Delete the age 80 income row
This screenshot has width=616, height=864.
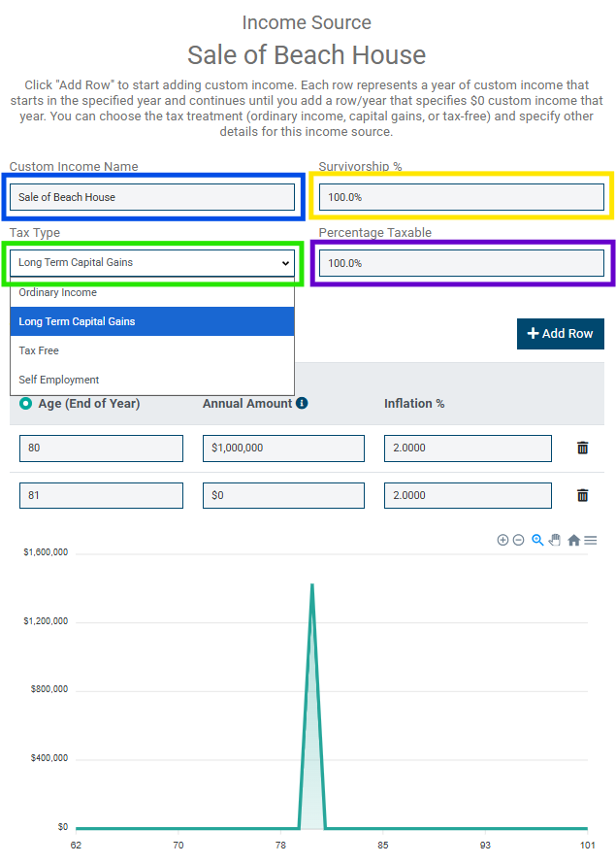[x=582, y=448]
